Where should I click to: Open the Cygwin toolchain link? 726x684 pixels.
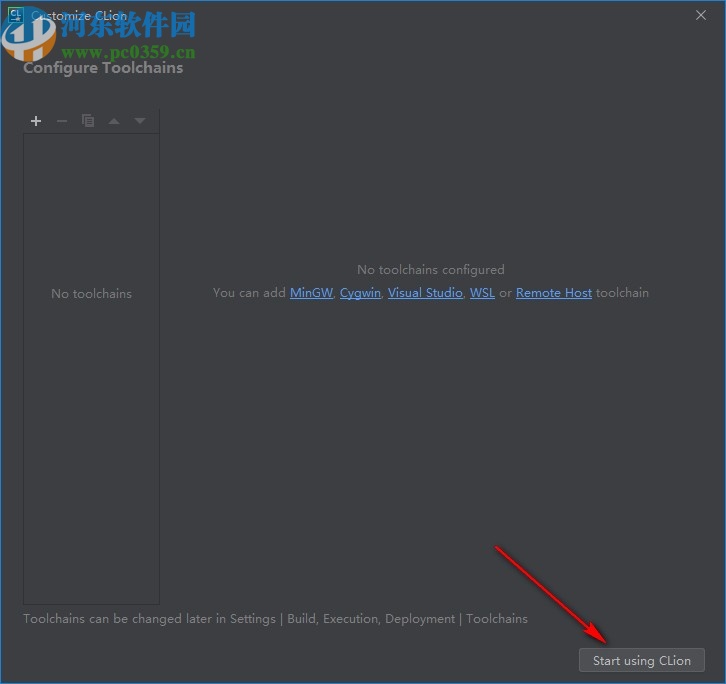tap(360, 293)
